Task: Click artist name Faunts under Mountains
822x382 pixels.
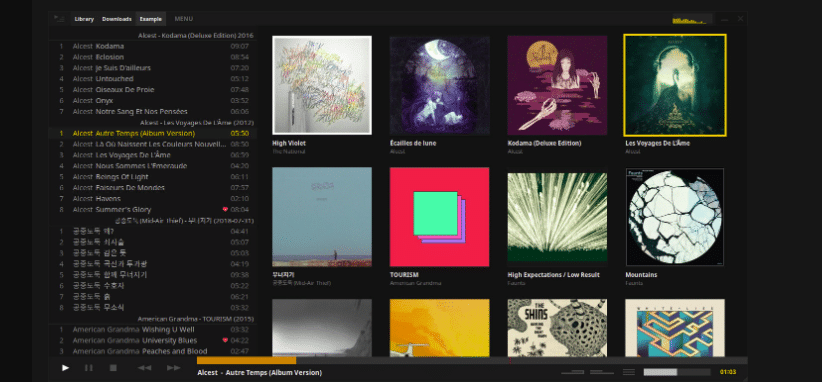Action: 634,283
